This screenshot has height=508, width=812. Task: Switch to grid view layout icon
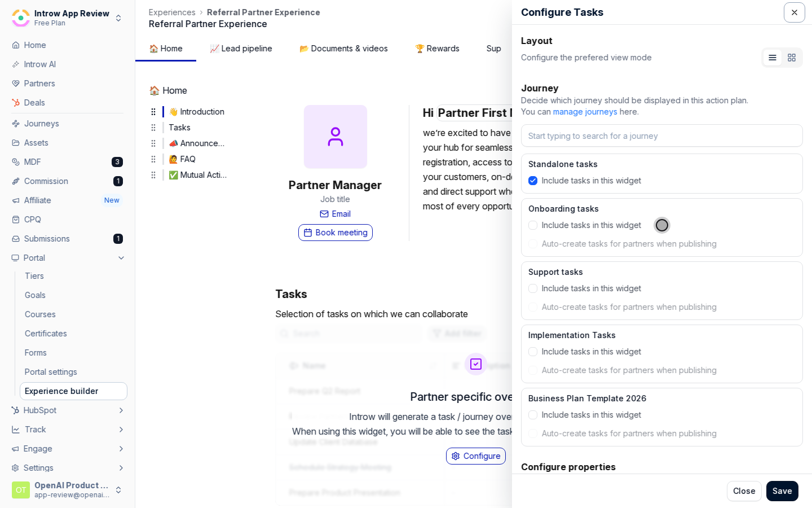pos(792,58)
